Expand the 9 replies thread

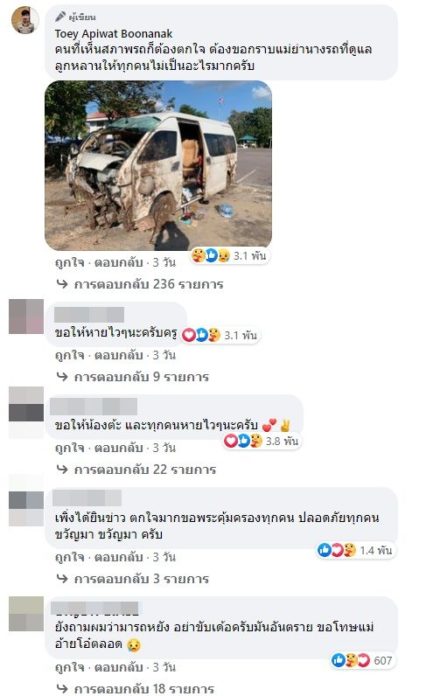click(133, 377)
